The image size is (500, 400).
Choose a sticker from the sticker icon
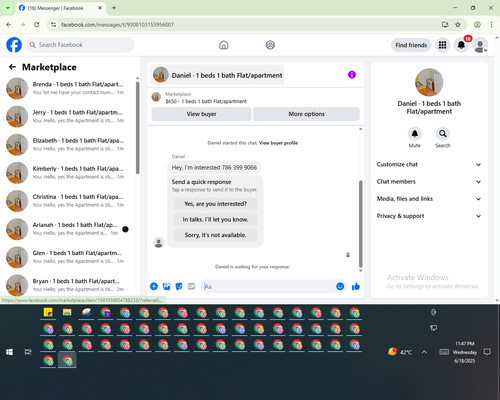(x=179, y=286)
